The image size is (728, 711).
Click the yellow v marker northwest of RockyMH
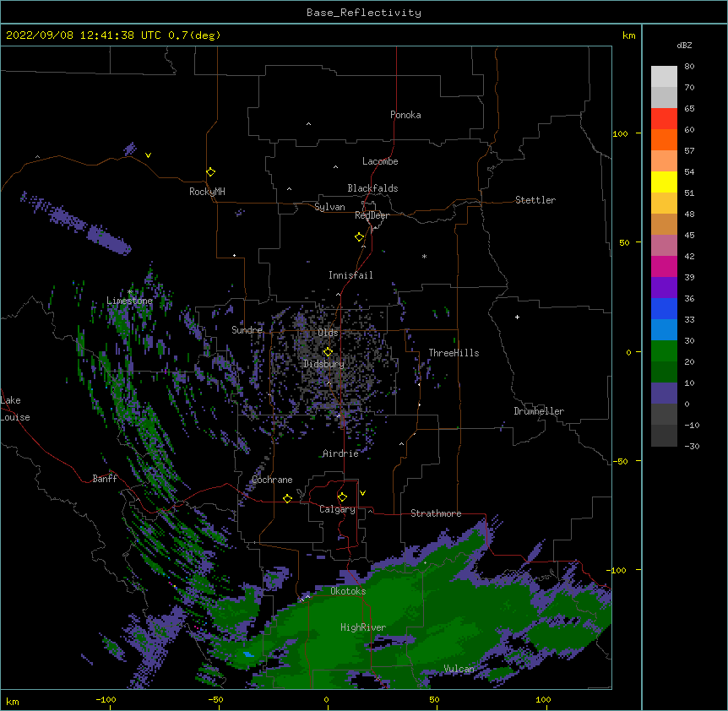tap(148, 155)
